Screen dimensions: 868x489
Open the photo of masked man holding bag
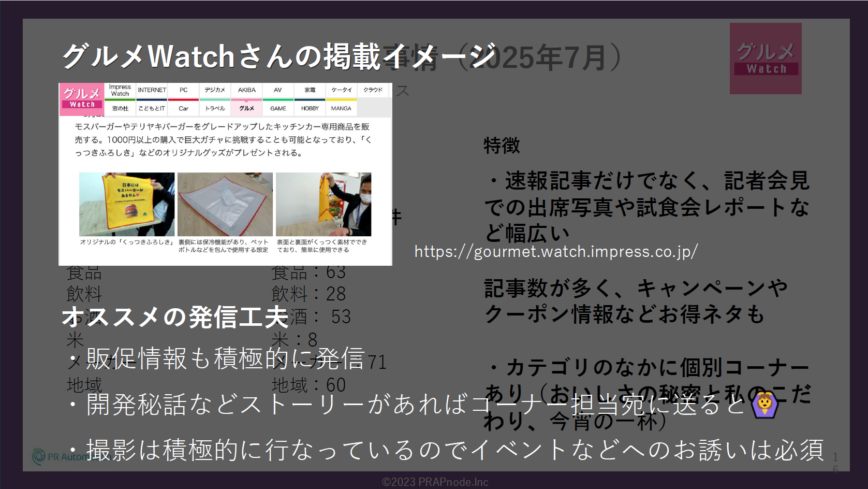[323, 204]
